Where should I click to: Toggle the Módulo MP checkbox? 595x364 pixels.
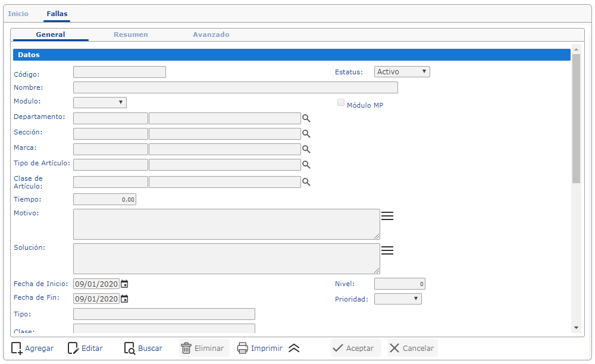coord(341,102)
